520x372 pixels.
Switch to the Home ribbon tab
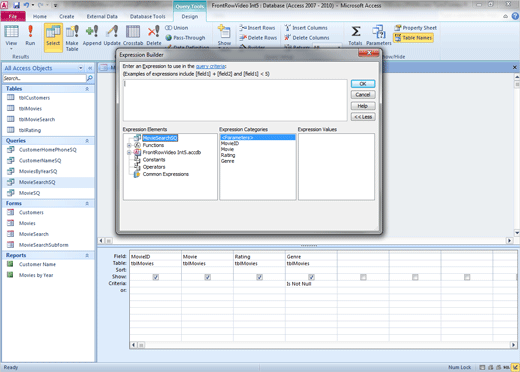point(40,16)
